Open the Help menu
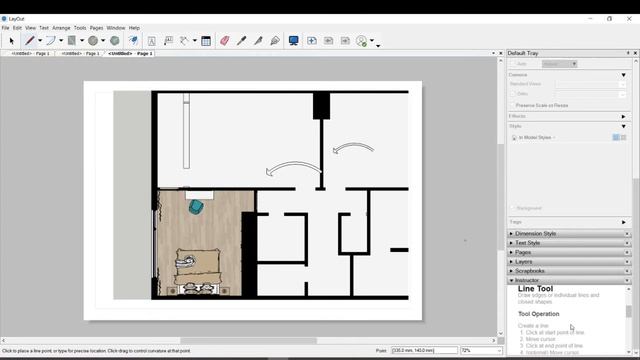Screen dimensions: 640x360 coord(134,28)
